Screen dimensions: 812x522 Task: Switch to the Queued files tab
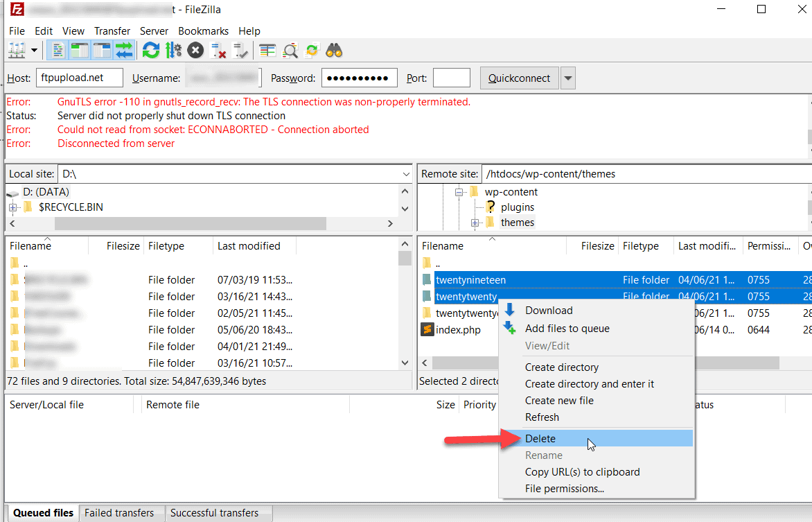(43, 513)
